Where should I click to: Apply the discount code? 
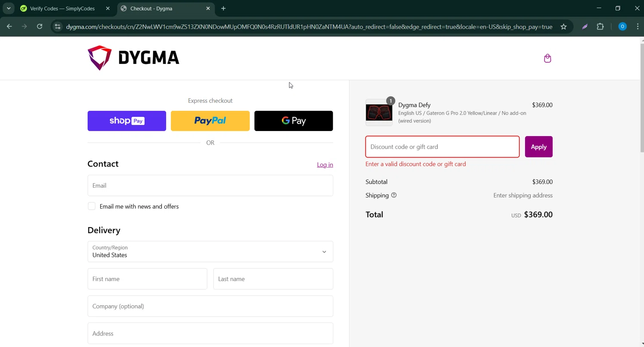(539, 147)
